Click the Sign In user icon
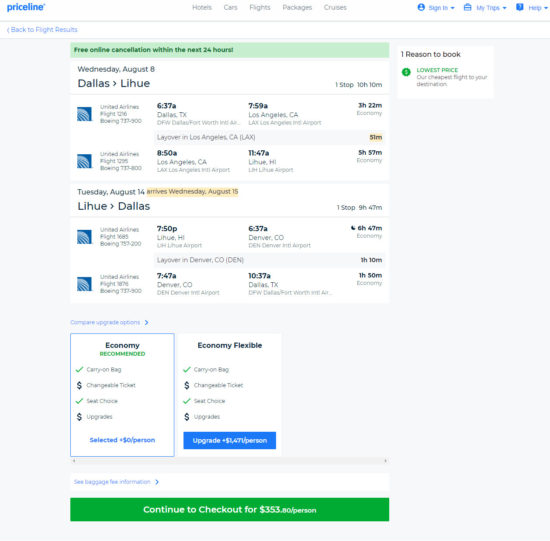 [421, 7]
